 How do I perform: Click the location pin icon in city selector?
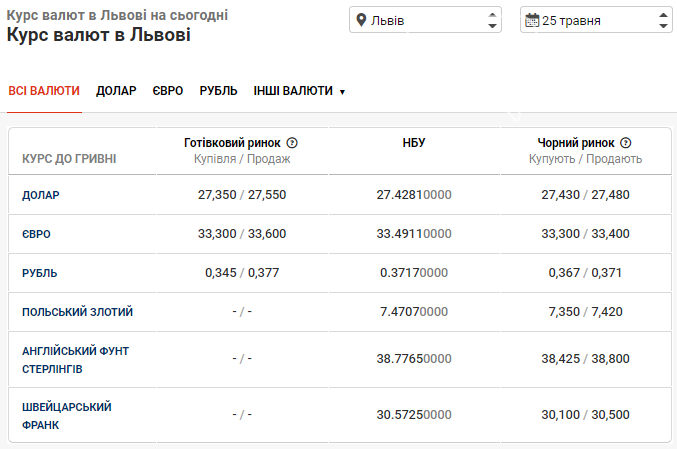point(361,20)
